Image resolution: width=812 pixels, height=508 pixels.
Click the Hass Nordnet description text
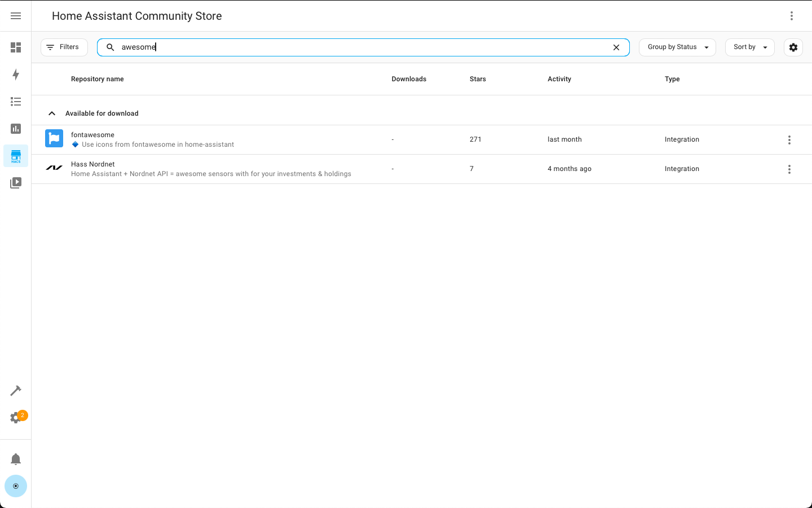[211, 174]
